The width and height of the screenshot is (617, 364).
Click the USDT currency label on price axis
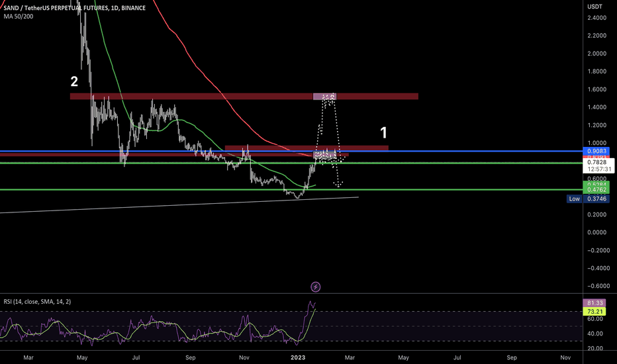point(594,7)
